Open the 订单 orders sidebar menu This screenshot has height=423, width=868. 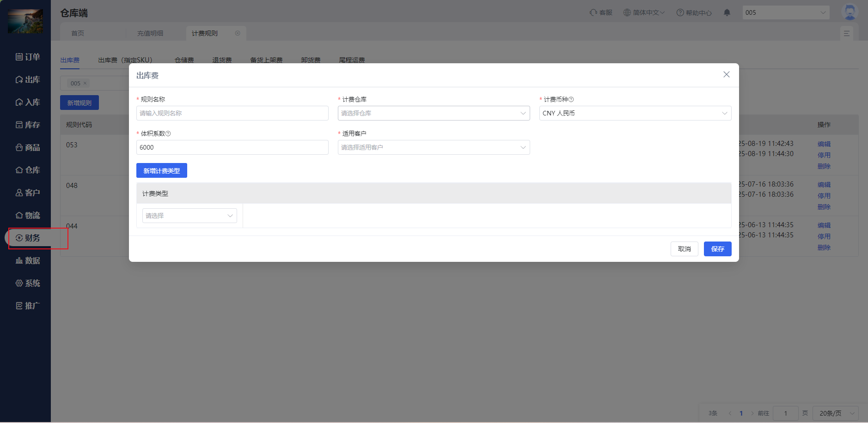click(x=28, y=57)
